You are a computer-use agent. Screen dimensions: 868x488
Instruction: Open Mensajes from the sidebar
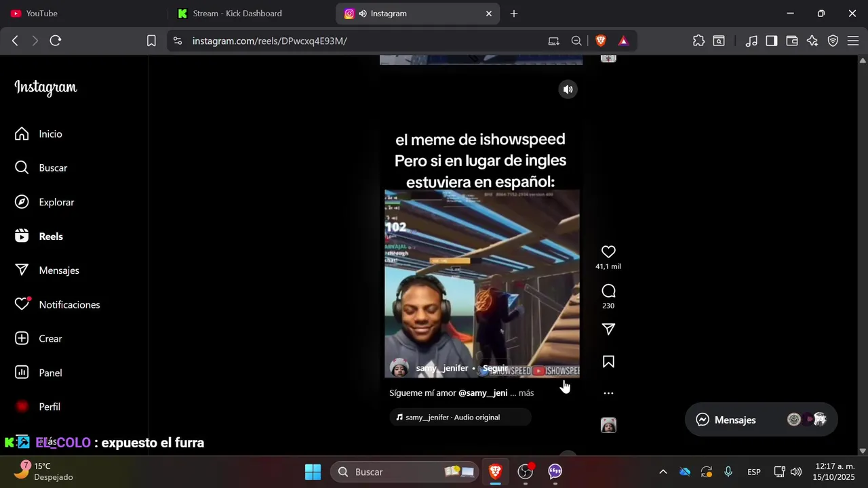click(59, 270)
